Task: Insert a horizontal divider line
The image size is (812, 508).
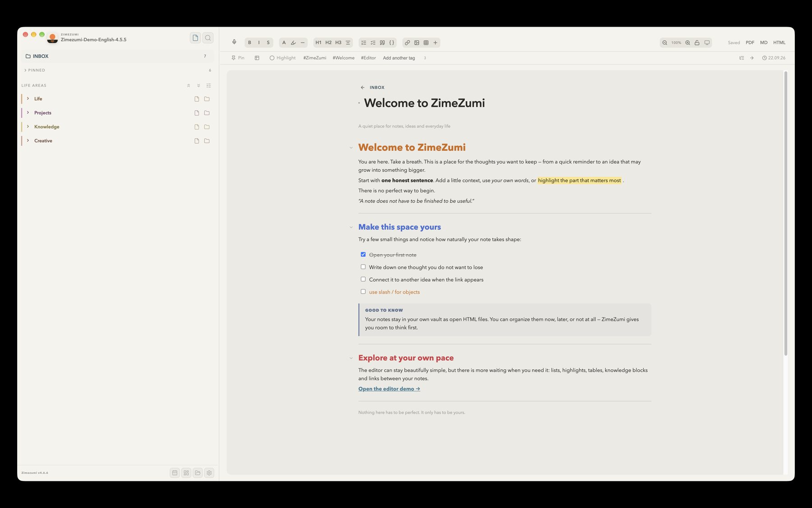Action: click(x=303, y=42)
